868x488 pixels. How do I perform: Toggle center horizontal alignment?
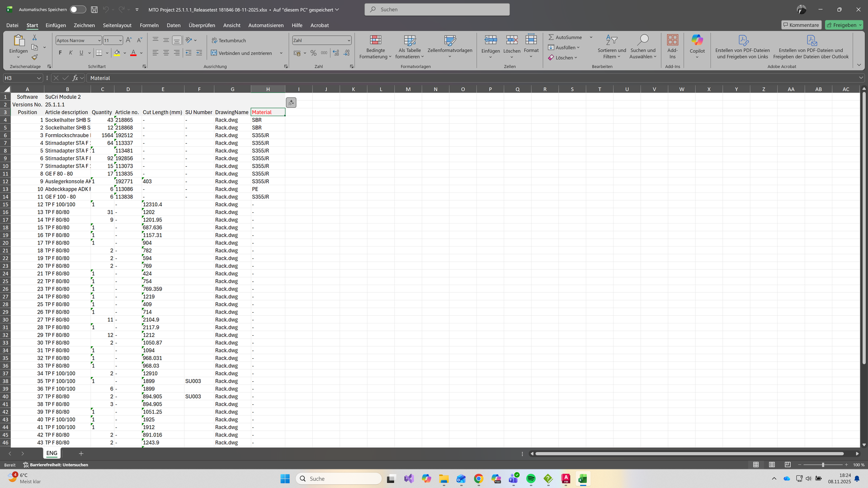pyautogui.click(x=166, y=53)
